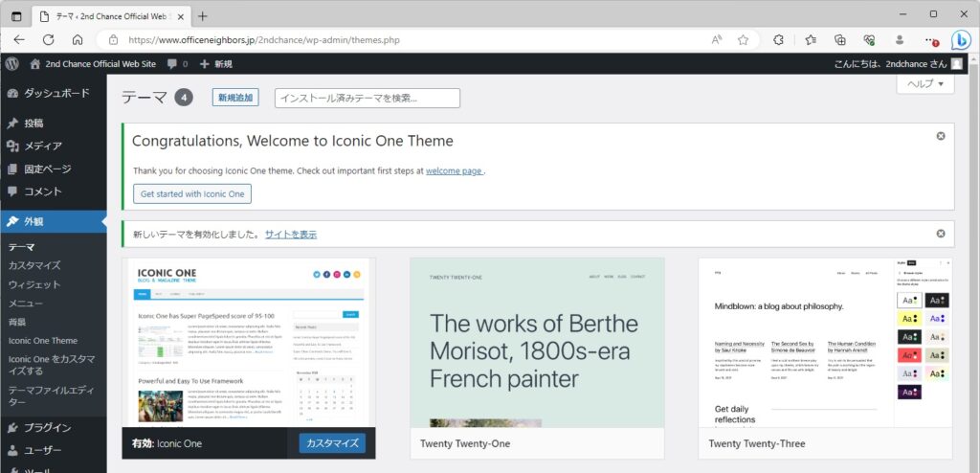Open the 新規 add-new menu in admin bar
Image resolution: width=980 pixels, height=473 pixels.
click(215, 64)
